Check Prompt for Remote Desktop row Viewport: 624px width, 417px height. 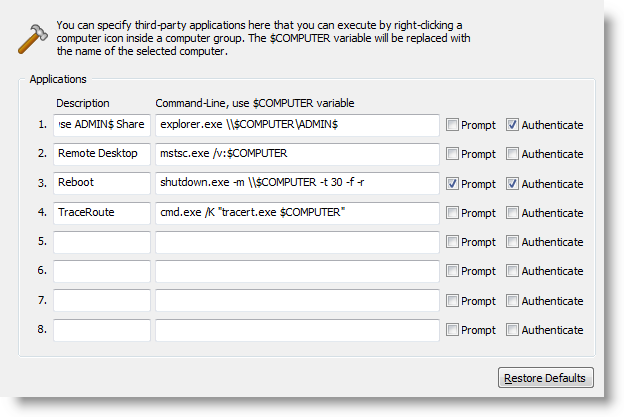pyautogui.click(x=452, y=154)
